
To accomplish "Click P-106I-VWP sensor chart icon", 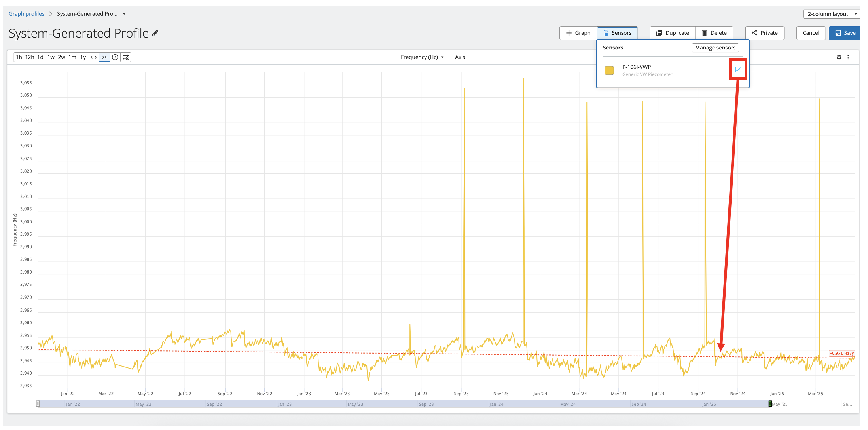I will coord(738,70).
